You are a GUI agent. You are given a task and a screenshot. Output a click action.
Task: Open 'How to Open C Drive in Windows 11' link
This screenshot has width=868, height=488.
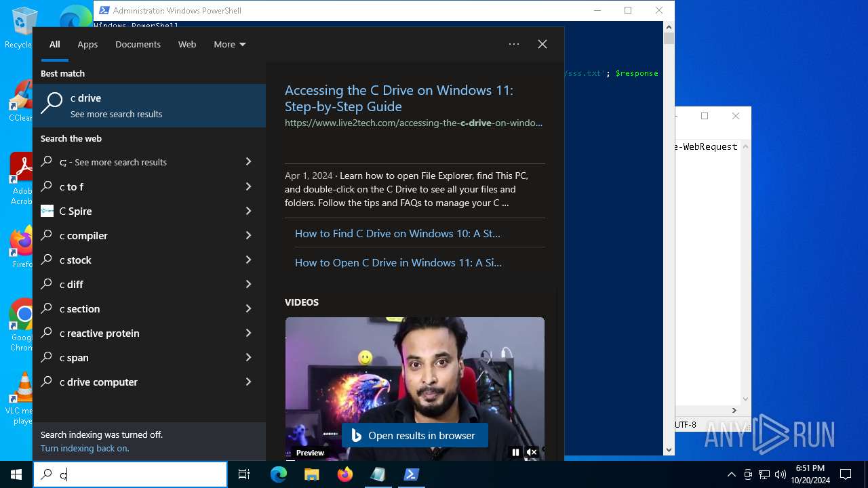[398, 262]
